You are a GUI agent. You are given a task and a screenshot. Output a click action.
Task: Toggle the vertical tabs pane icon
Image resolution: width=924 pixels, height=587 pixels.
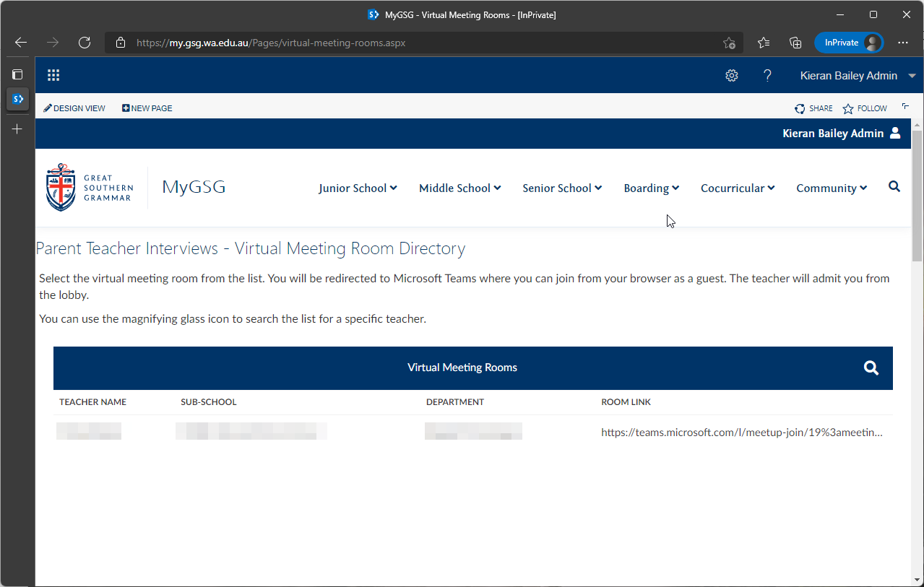(17, 74)
